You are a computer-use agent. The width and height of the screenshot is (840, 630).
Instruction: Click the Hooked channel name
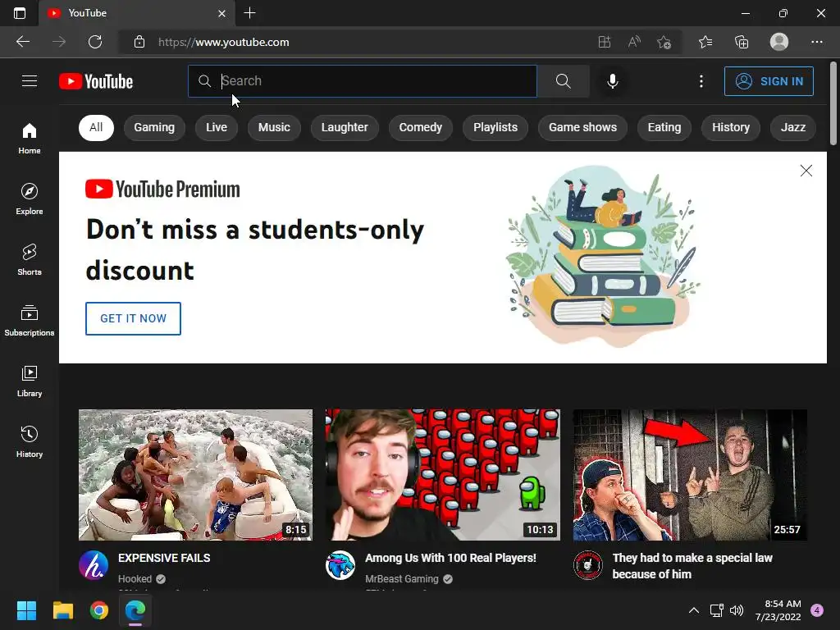[135, 578]
